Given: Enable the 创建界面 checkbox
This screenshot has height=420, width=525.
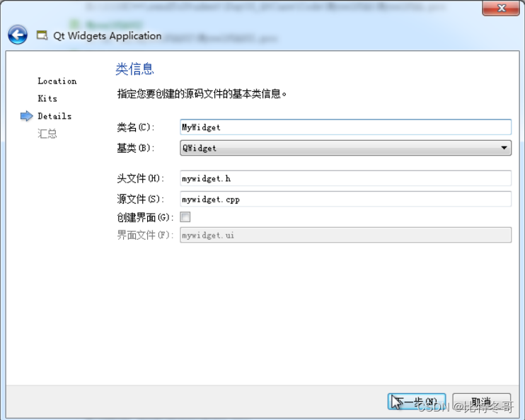Looking at the screenshot, I should pyautogui.click(x=185, y=217).
